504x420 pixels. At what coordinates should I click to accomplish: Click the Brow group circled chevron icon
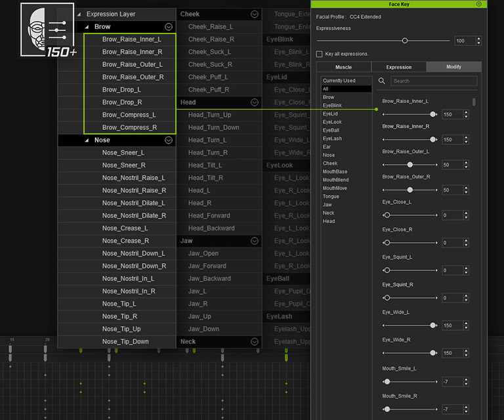169,27
